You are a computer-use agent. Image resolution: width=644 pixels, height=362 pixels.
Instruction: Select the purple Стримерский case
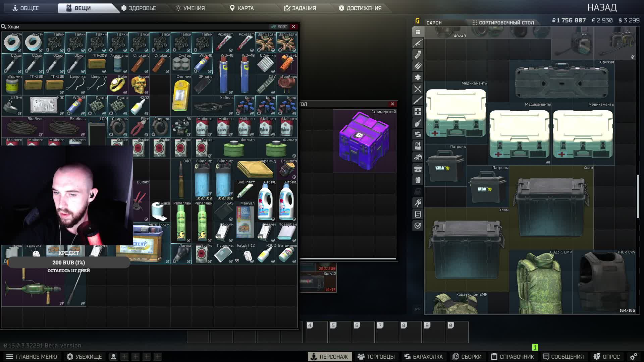[364, 141]
